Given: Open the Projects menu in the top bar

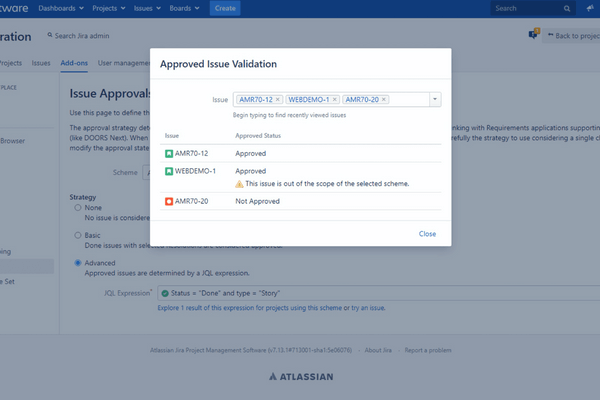Looking at the screenshot, I should (x=109, y=8).
